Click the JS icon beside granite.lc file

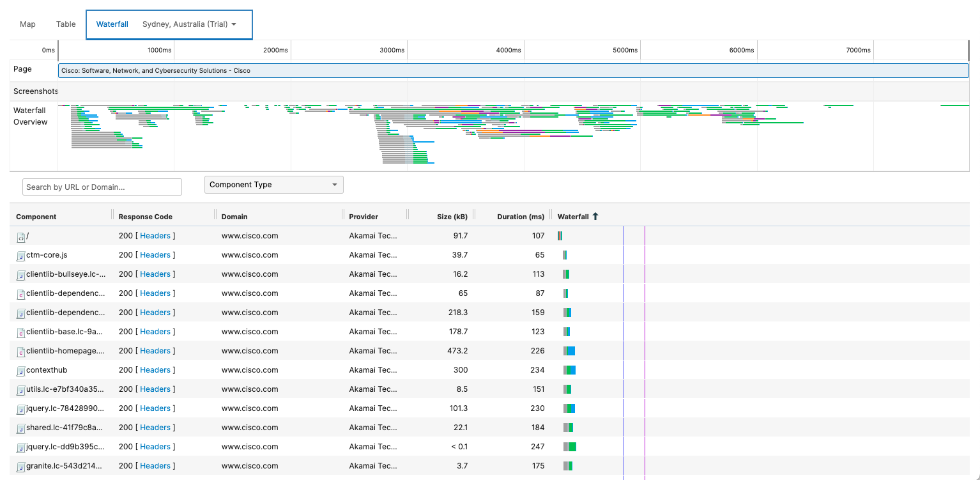[20, 467]
